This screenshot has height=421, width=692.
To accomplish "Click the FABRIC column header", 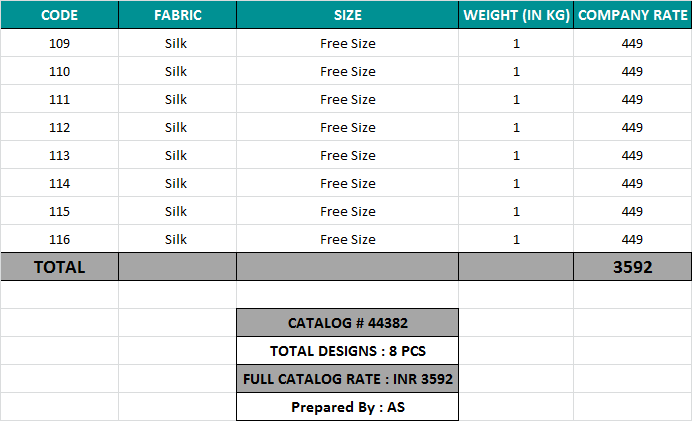I will click(177, 15).
